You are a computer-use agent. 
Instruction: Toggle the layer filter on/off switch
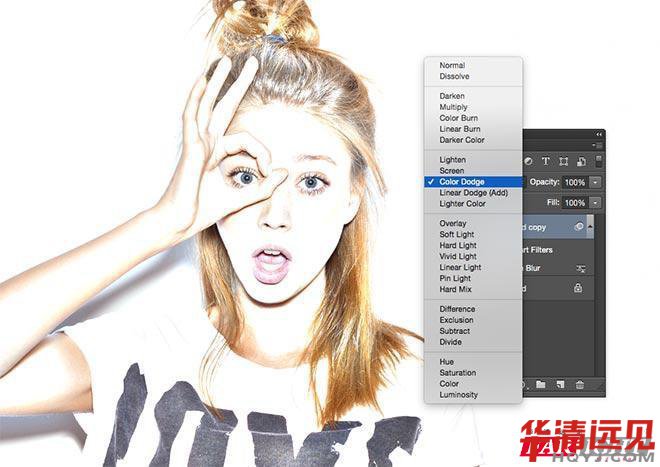tap(598, 161)
